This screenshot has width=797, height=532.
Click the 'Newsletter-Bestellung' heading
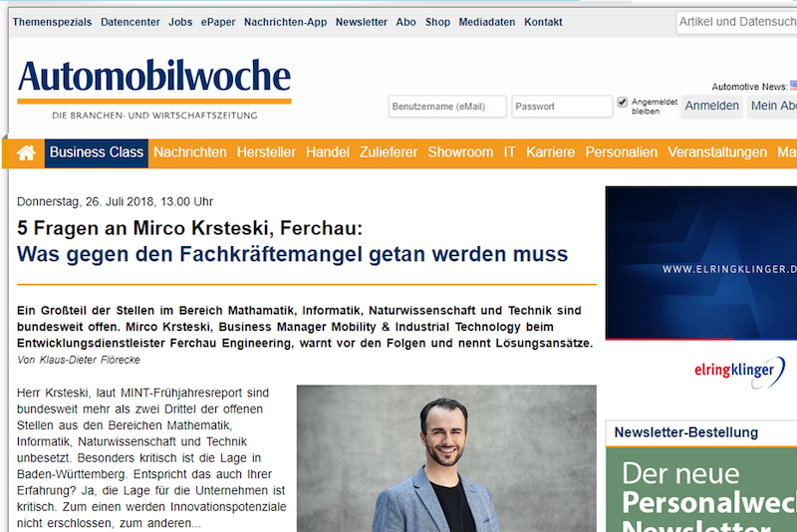(x=686, y=432)
